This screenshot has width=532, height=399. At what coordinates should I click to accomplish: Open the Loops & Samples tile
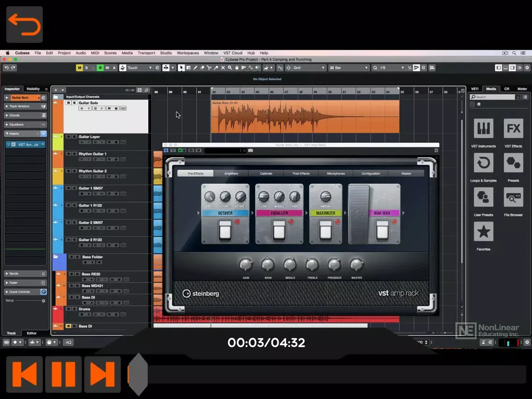(483, 163)
